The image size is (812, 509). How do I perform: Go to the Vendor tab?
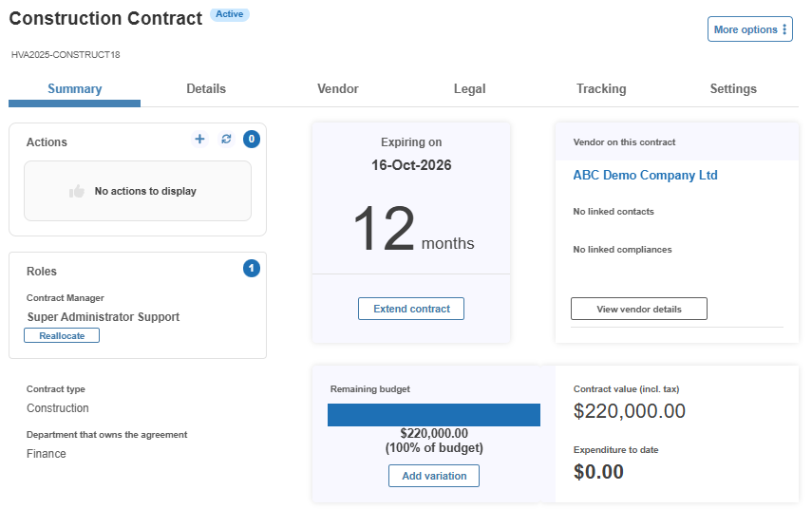338,89
